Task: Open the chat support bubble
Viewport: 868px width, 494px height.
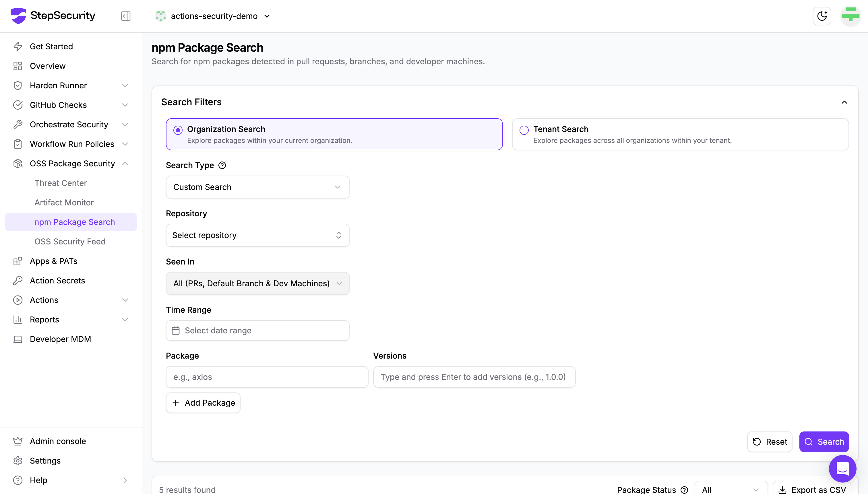Action: point(842,469)
